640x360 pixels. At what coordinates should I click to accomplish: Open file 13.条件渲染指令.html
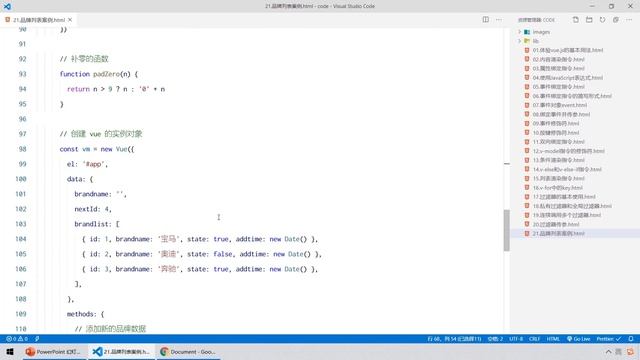click(558, 160)
